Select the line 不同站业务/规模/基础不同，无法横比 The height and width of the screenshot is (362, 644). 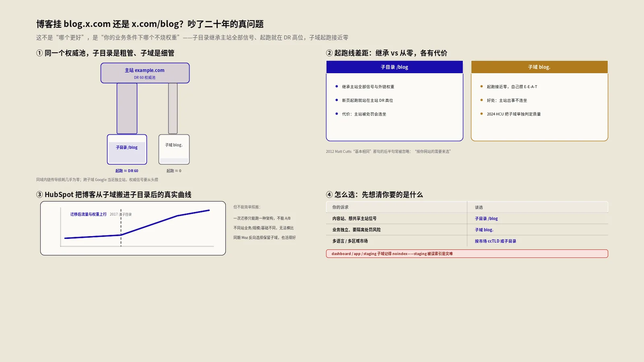tap(264, 228)
